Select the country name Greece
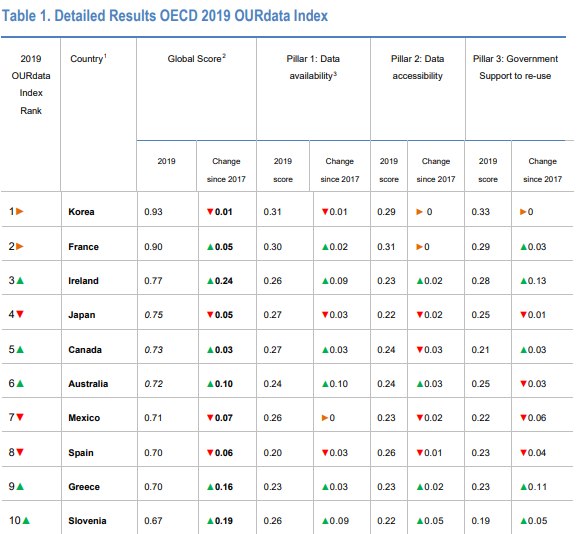 pos(84,487)
